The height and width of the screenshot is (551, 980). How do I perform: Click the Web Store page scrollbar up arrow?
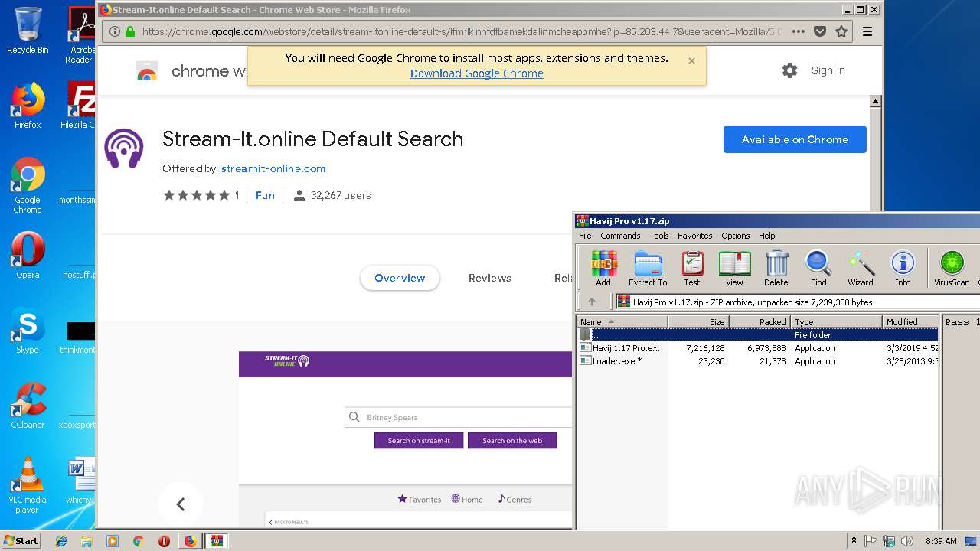(x=876, y=101)
